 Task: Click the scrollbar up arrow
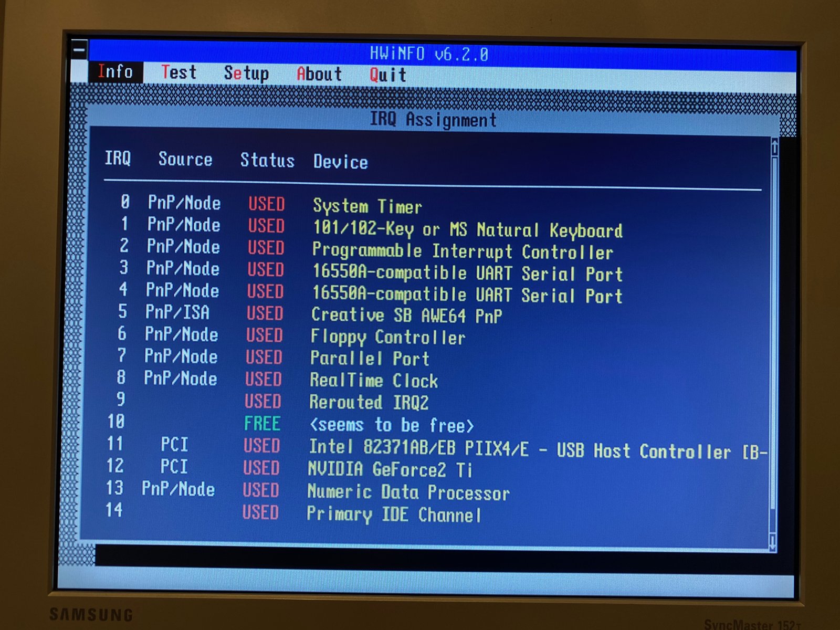coord(774,146)
